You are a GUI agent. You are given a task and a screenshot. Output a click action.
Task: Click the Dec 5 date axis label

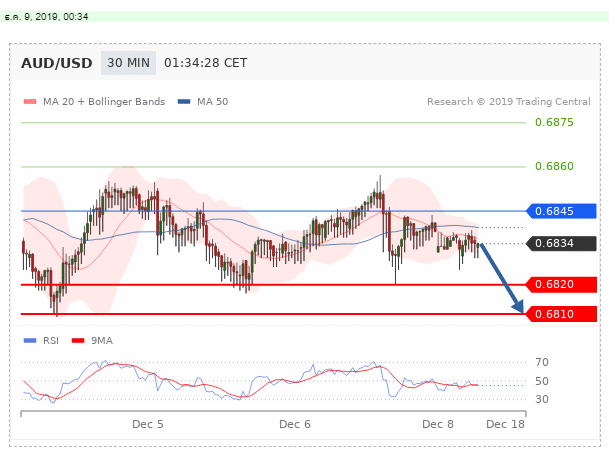coord(148,424)
